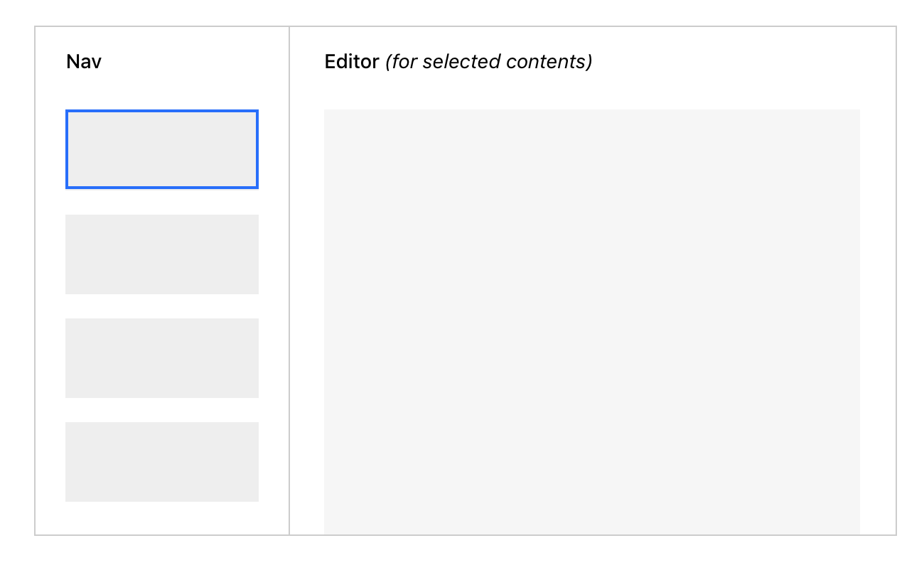The width and height of the screenshot is (924, 570).
Task: Select the Nav item second from the bottom
Action: (162, 357)
